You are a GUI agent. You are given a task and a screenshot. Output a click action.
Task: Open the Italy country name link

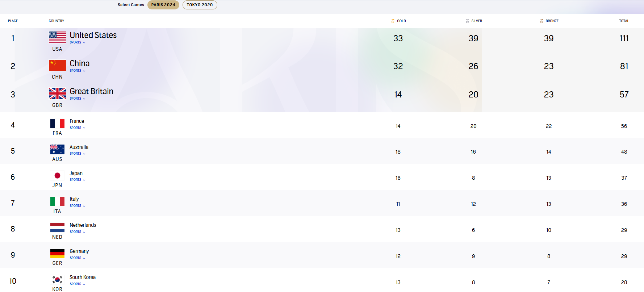[x=74, y=199]
